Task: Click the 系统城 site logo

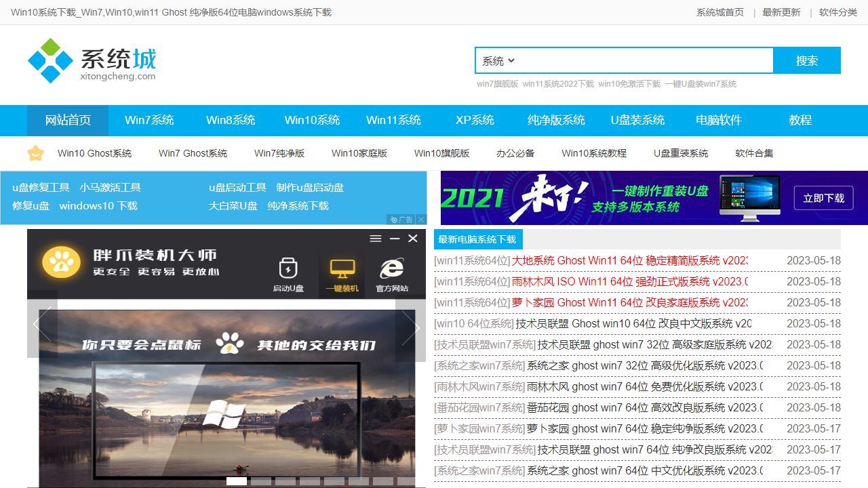Action: click(92, 60)
